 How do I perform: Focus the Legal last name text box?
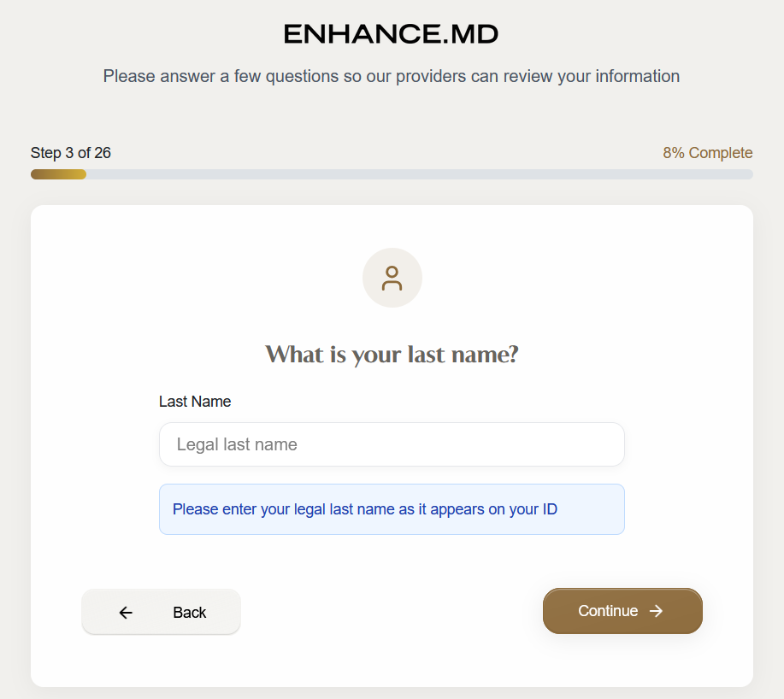392,444
